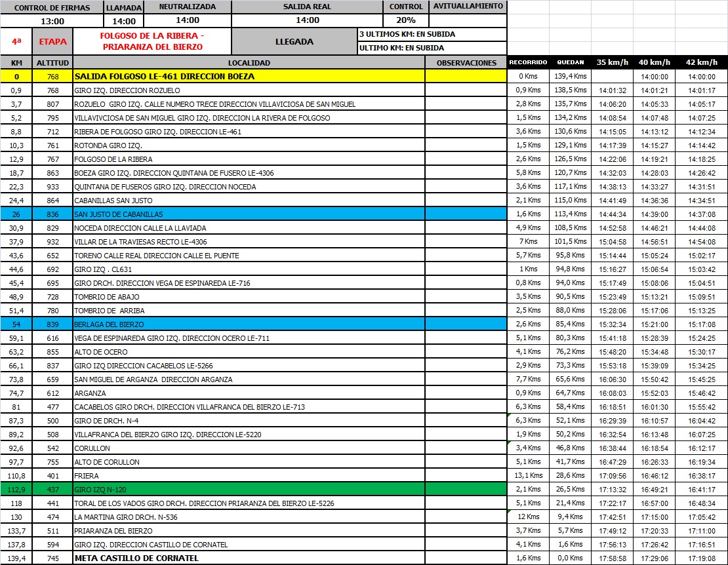The width and height of the screenshot is (728, 565).
Task: Click the 20% control value cell
Action: coord(406,20)
